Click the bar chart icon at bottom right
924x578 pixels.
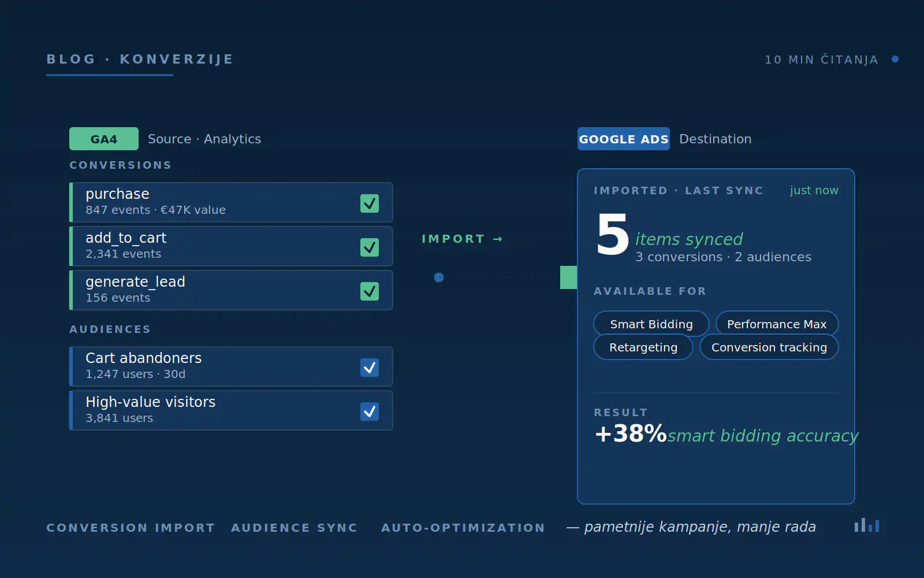[867, 525]
